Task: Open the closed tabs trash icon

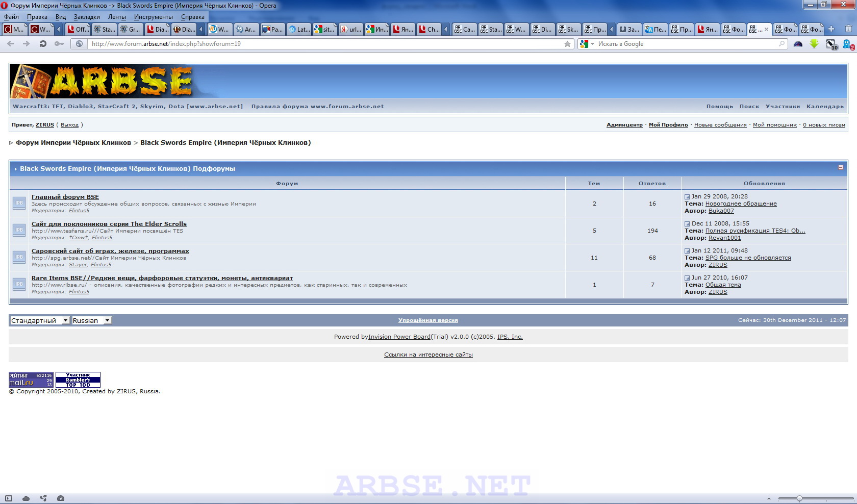Action: [848, 29]
